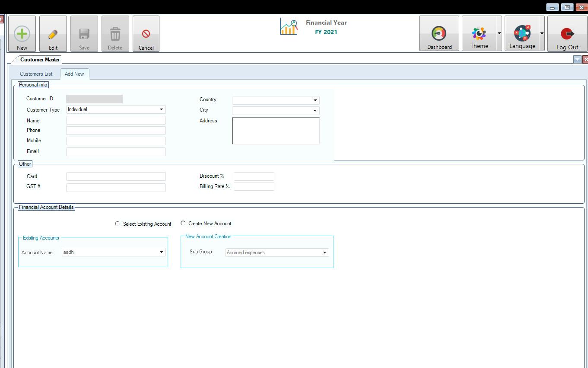Click the Theme palette icon

tap(479, 33)
